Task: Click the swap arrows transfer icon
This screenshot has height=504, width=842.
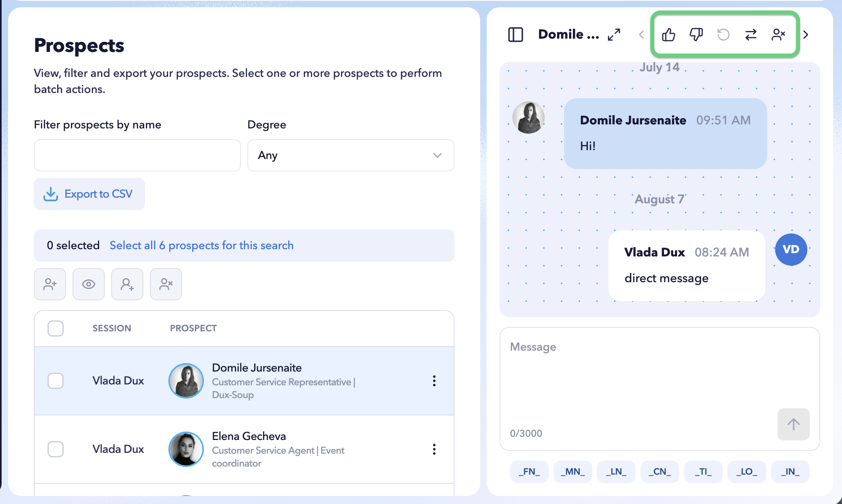Action: 751,35
